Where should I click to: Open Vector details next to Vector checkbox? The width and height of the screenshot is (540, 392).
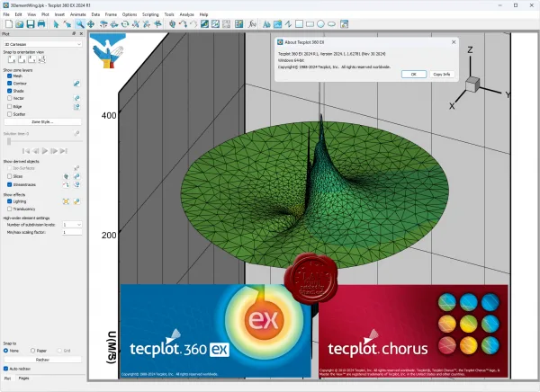[x=76, y=98]
